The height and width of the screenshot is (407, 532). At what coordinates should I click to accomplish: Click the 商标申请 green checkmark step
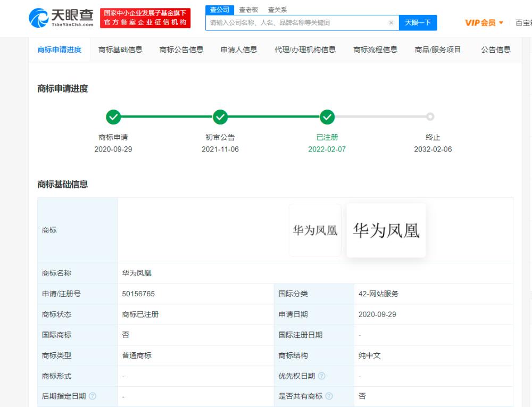point(113,117)
